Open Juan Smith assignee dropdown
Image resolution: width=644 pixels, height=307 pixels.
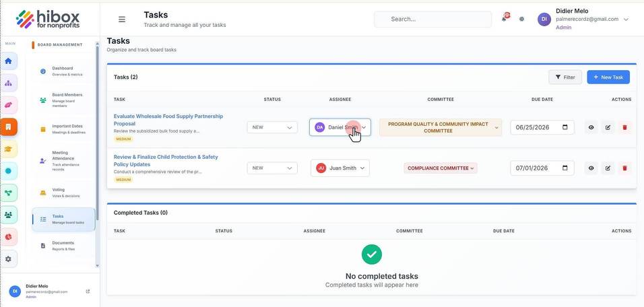[340, 168]
